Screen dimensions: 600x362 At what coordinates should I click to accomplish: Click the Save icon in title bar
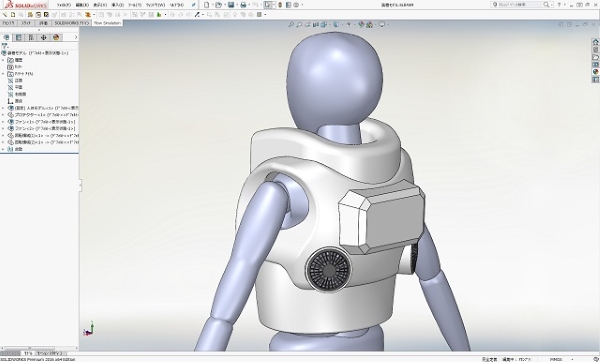231,5
